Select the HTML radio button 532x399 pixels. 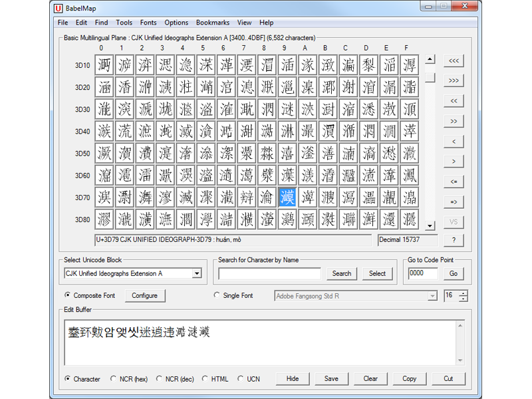coord(205,379)
